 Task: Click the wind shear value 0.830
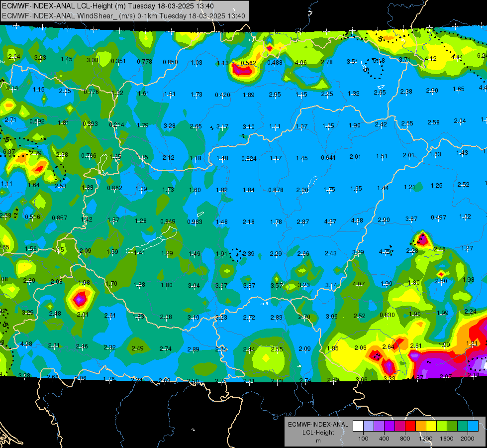coord(388,315)
